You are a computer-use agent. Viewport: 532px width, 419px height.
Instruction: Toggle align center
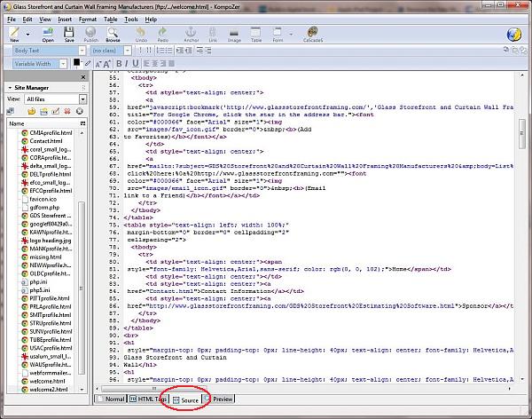click(x=155, y=64)
